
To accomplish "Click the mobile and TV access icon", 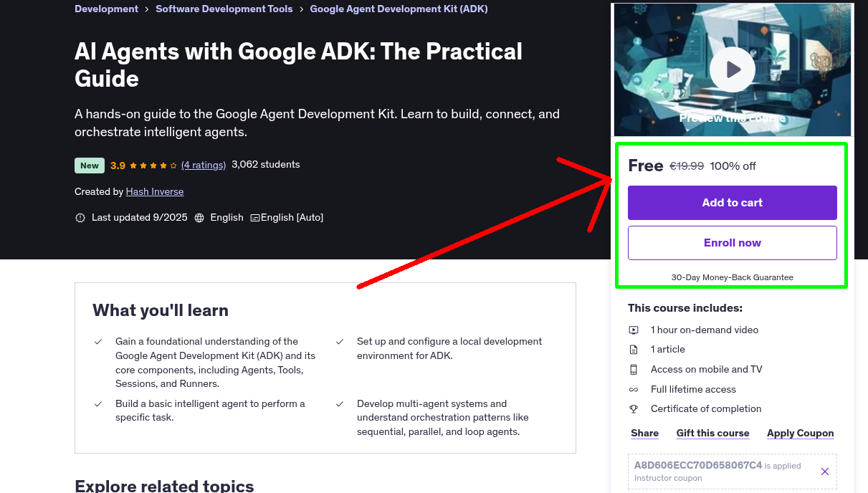I will 634,369.
